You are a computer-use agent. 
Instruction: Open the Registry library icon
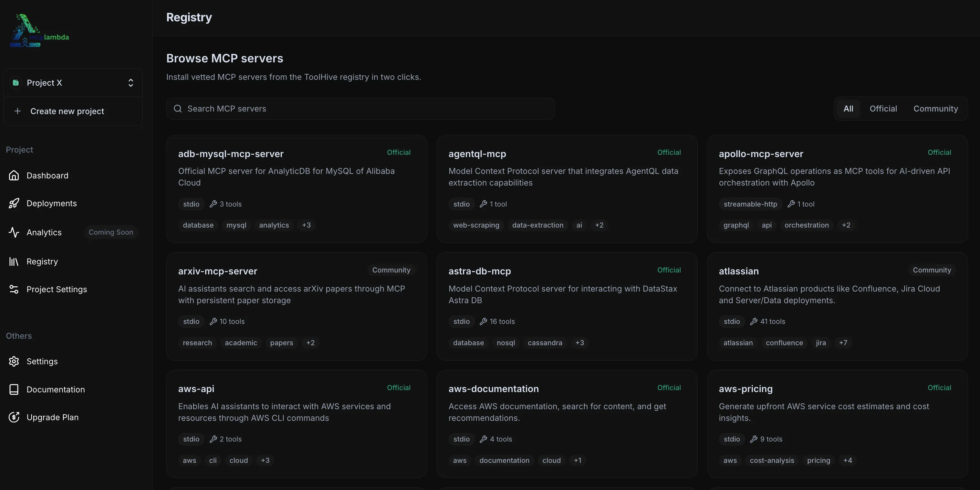[x=14, y=261]
